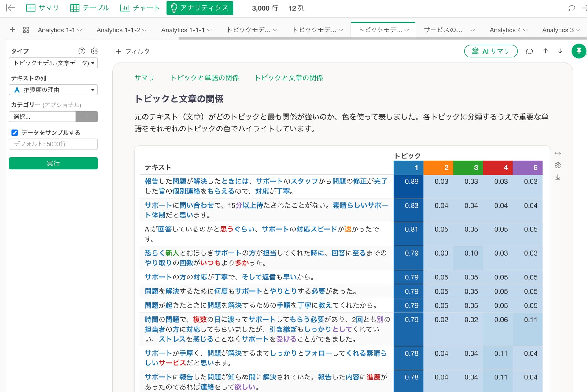Click the download arrow icon in toolbar
Image resolution: width=587 pixels, height=392 pixels.
click(x=560, y=51)
